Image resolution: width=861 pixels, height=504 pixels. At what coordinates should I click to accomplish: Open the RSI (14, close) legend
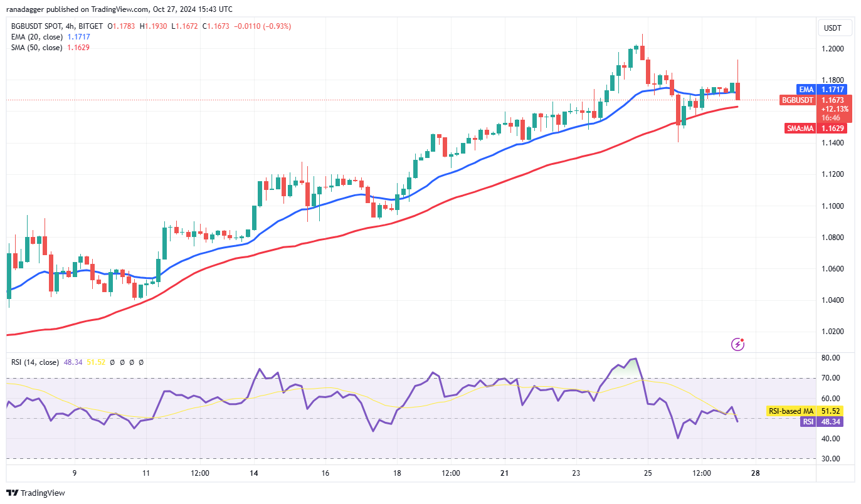coord(34,362)
